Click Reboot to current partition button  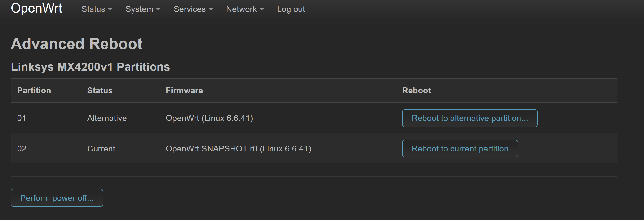pos(460,149)
